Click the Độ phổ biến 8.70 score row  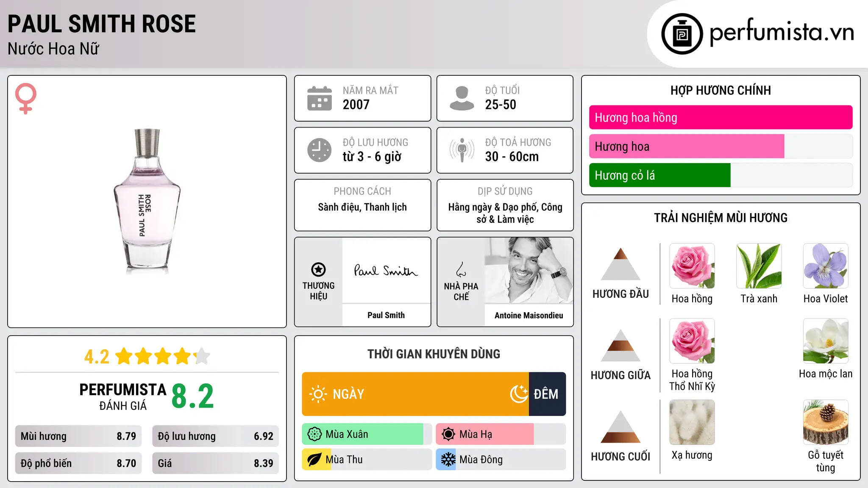click(x=78, y=463)
